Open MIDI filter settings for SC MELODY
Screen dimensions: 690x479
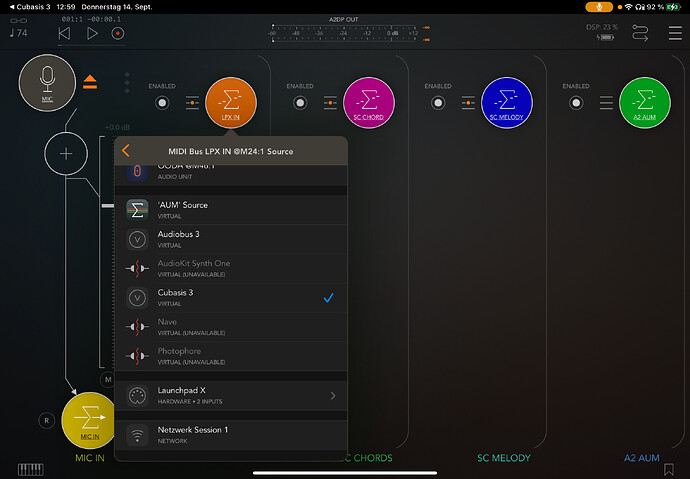point(468,103)
